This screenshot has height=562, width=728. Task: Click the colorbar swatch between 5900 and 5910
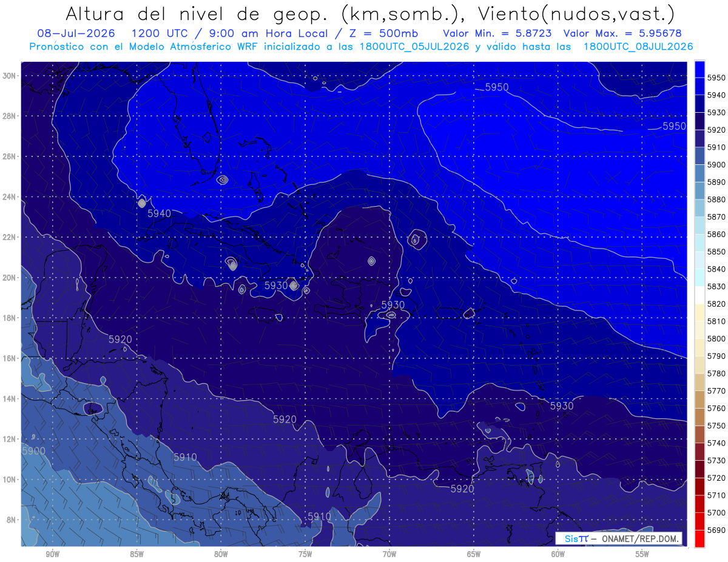click(x=699, y=156)
